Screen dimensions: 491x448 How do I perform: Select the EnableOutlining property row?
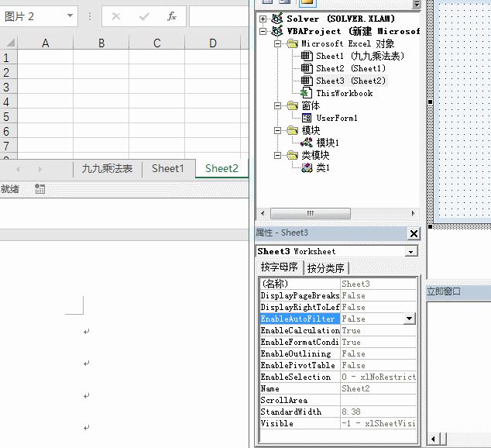(x=338, y=353)
